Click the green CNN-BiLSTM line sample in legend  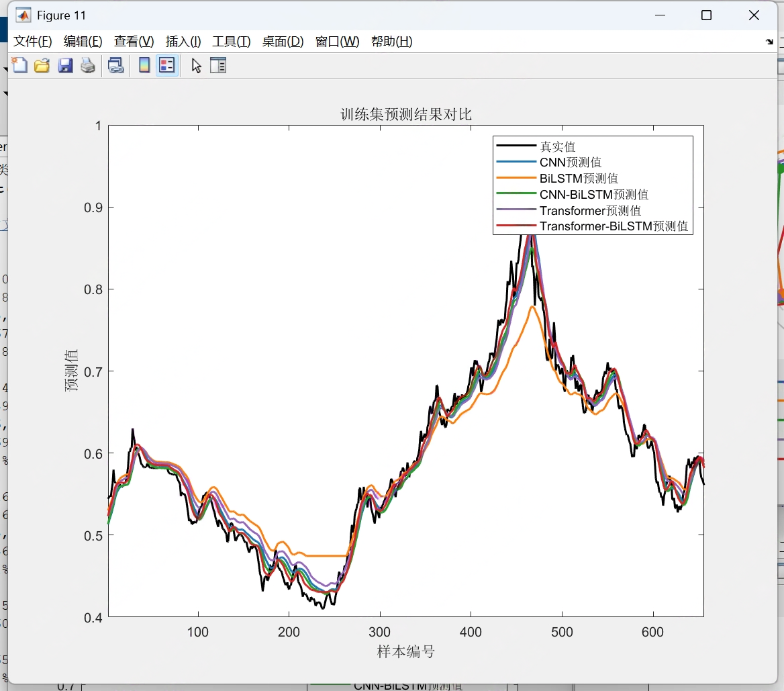(x=516, y=193)
